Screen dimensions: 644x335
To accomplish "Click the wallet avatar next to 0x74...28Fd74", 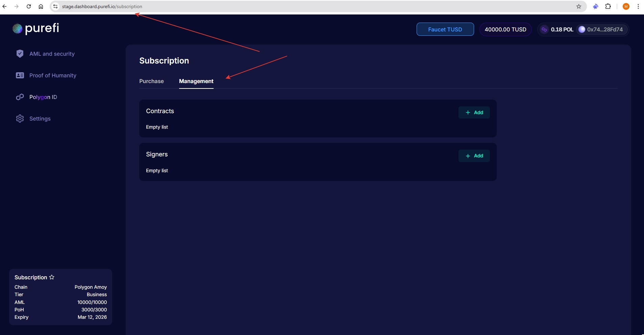I will pyautogui.click(x=581, y=29).
